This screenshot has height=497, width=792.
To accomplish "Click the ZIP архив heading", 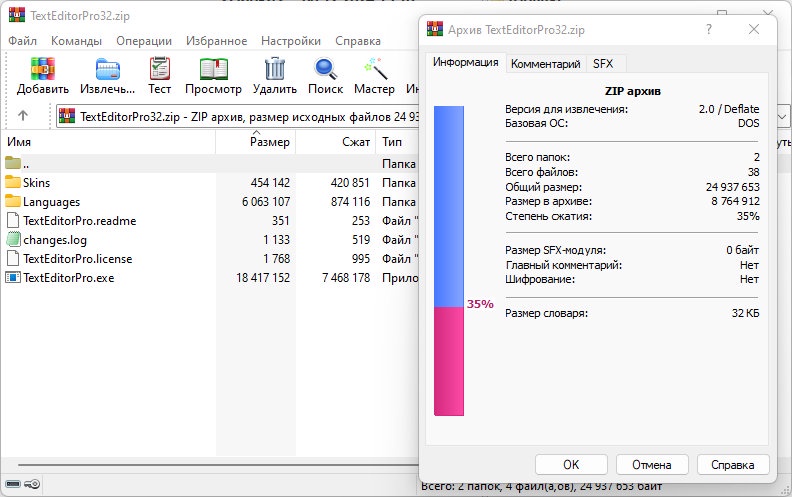I will click(x=633, y=91).
